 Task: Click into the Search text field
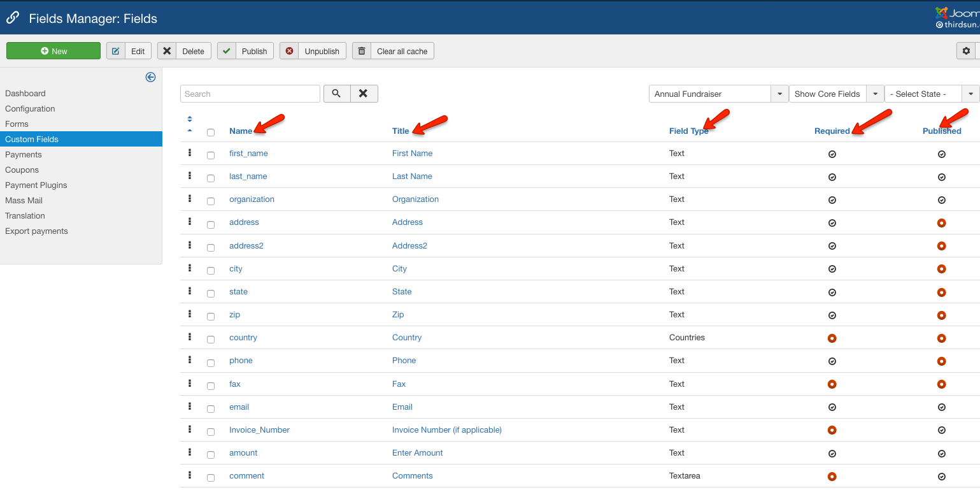tap(250, 94)
